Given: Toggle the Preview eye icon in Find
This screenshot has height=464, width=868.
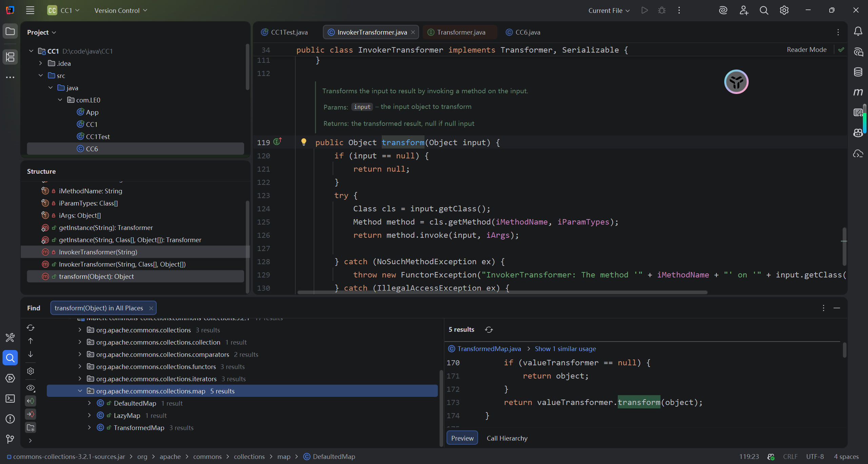Looking at the screenshot, I should click(x=31, y=388).
